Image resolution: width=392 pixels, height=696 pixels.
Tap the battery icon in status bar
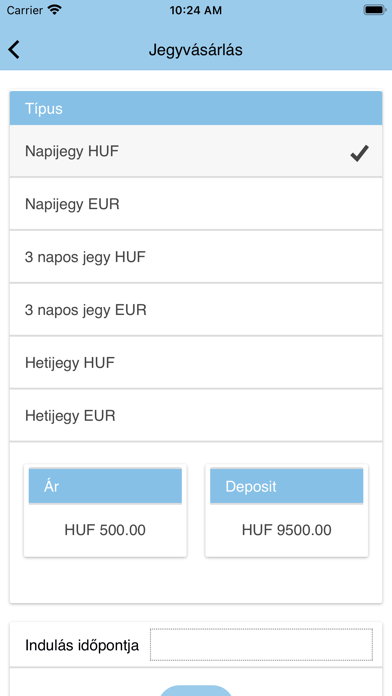coord(375,10)
